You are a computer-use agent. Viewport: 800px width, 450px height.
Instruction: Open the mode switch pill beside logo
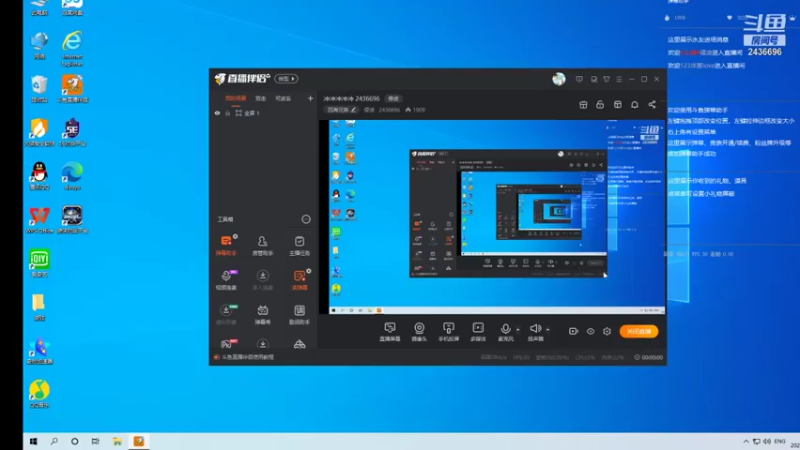tap(286, 79)
